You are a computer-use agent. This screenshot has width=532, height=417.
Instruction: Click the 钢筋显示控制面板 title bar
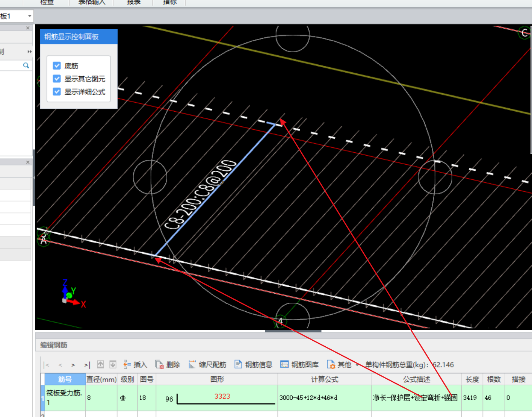[79, 36]
